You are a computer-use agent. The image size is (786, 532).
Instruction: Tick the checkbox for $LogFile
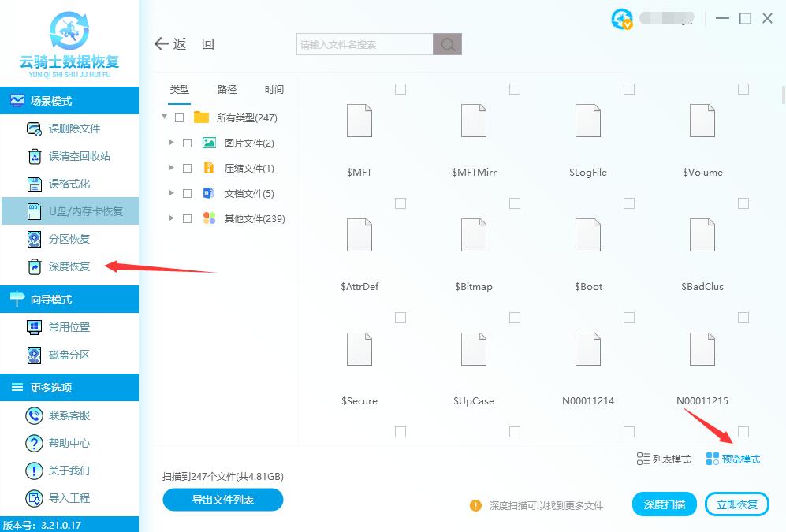coord(629,89)
